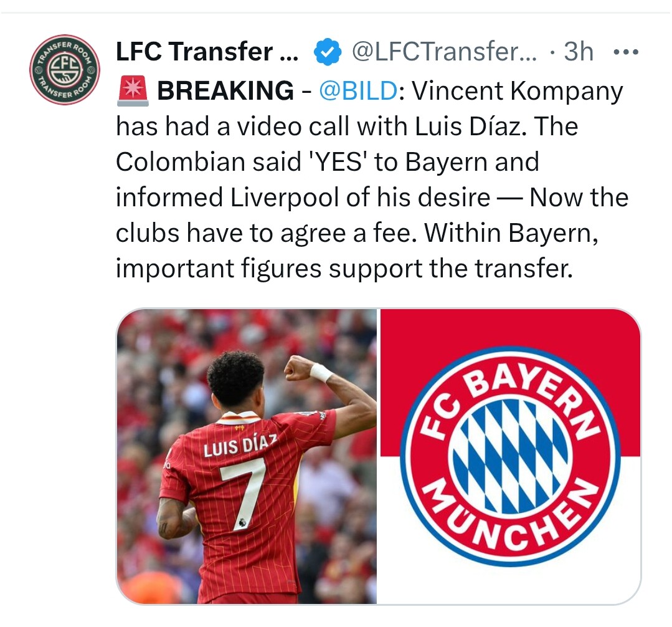Click the red siren emoji before BREAKING
Screen dimensions: 672x627
click(133, 90)
